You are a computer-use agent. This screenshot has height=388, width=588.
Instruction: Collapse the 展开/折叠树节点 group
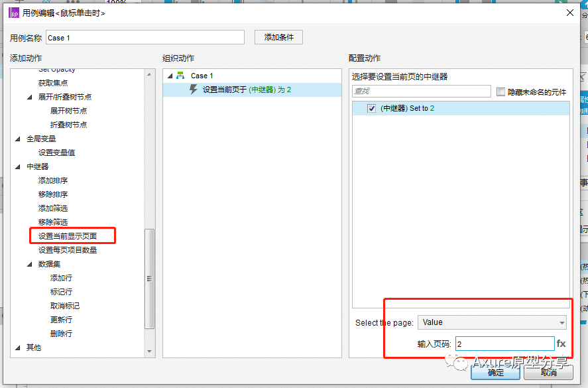pyautogui.click(x=30, y=97)
